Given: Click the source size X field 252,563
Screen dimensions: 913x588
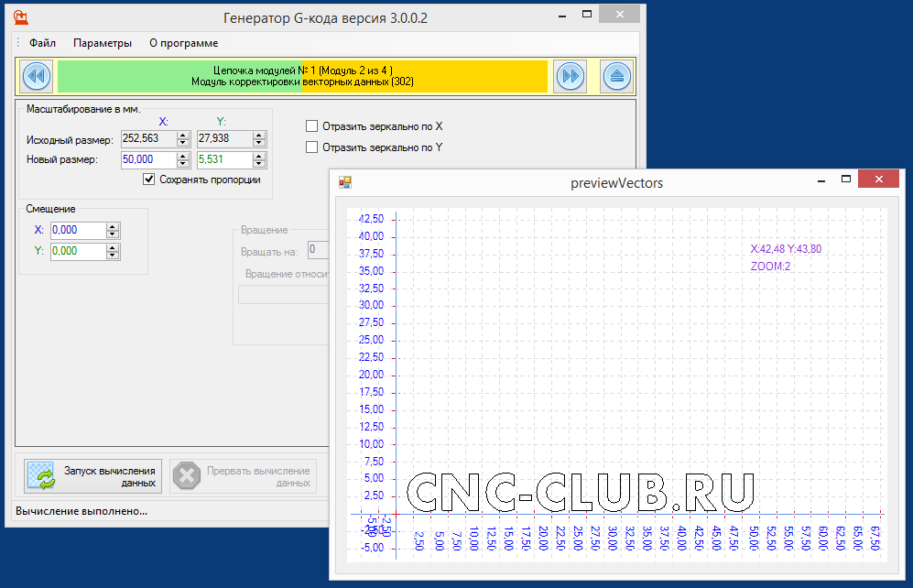Looking at the screenshot, I should coord(148,138).
